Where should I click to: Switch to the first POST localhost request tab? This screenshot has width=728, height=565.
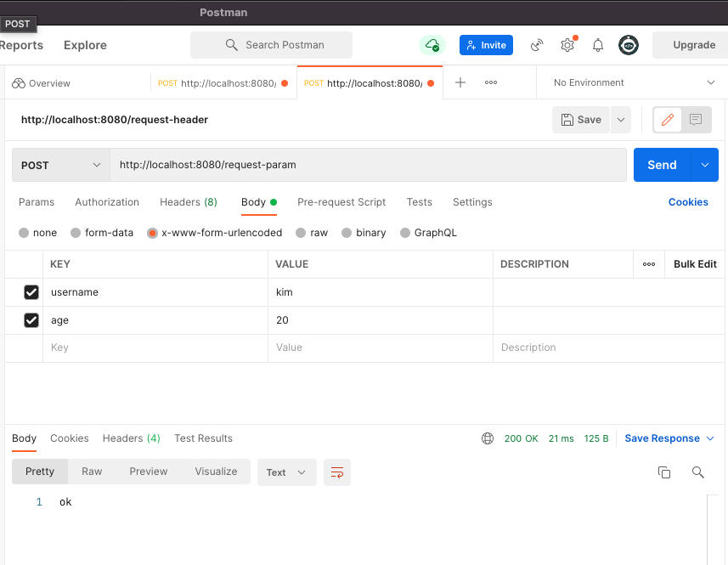click(x=223, y=83)
